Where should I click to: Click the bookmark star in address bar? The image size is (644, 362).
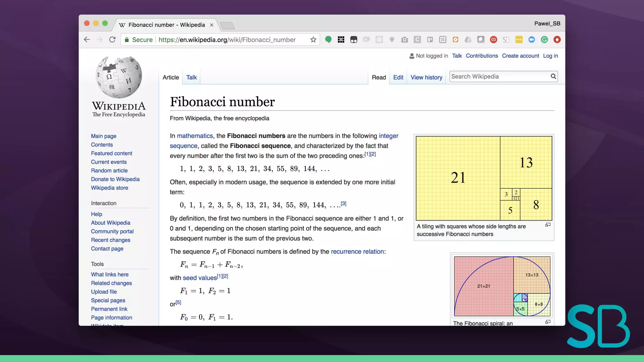click(313, 40)
